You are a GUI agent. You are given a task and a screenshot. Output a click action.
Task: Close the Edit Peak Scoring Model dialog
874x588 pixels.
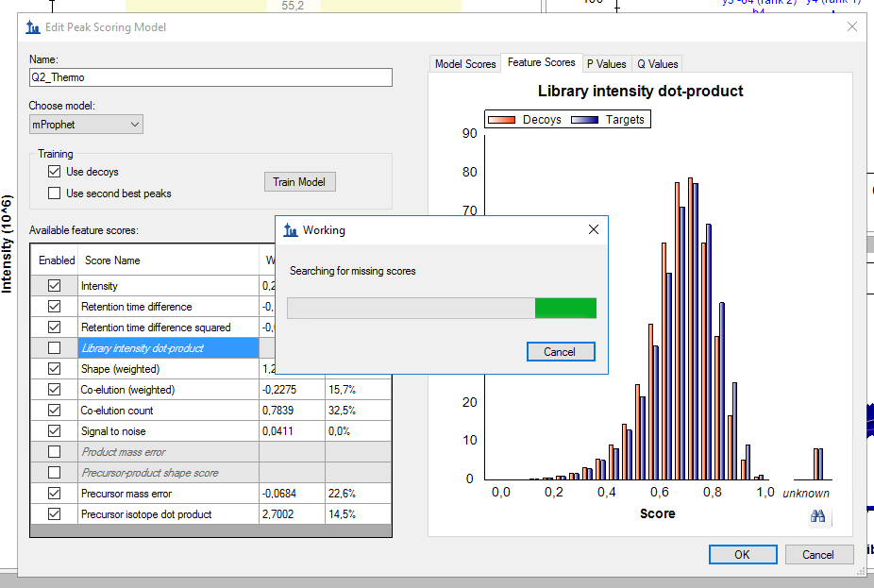pos(852,27)
